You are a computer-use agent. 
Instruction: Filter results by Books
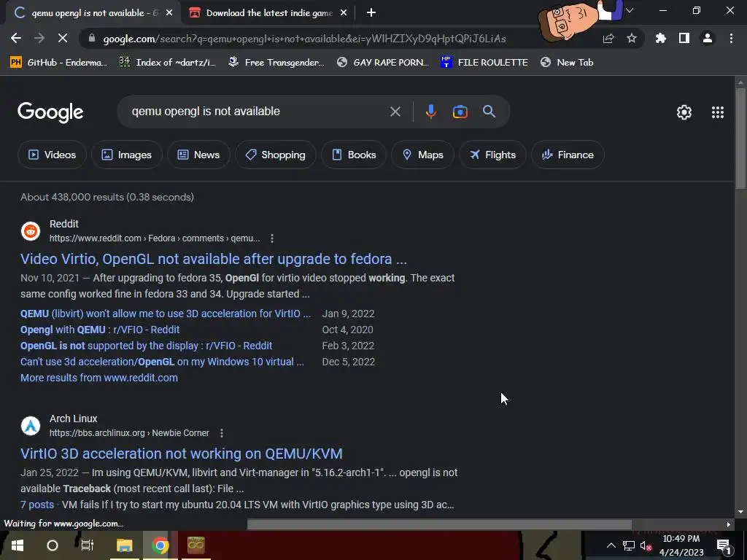pos(354,155)
